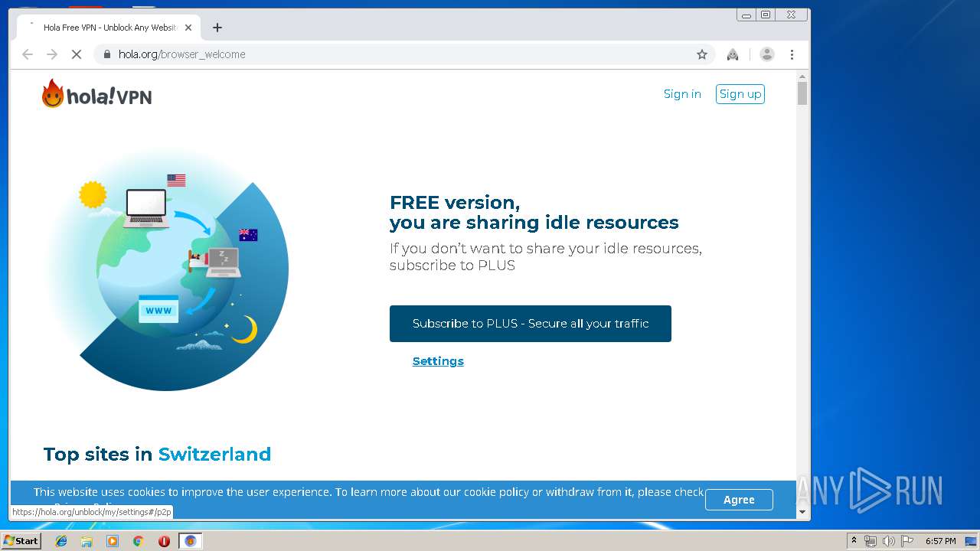Close the Hola Free VPN tab
Viewport: 980px width, 551px height.
[188, 28]
